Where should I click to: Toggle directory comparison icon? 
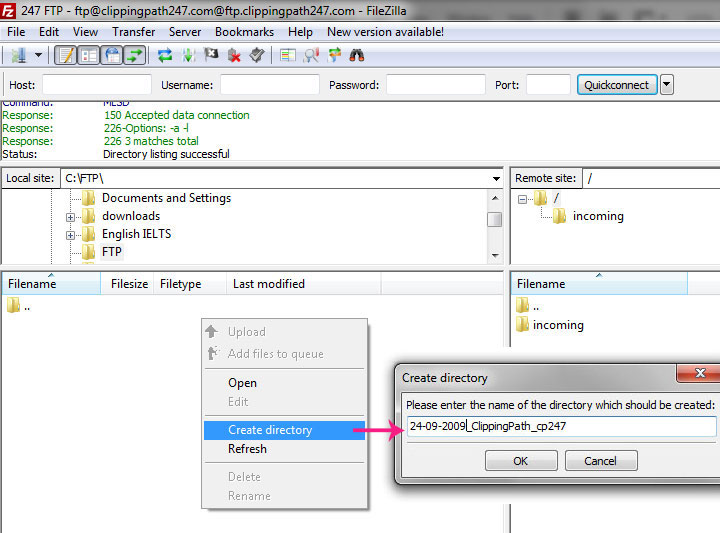click(x=311, y=56)
